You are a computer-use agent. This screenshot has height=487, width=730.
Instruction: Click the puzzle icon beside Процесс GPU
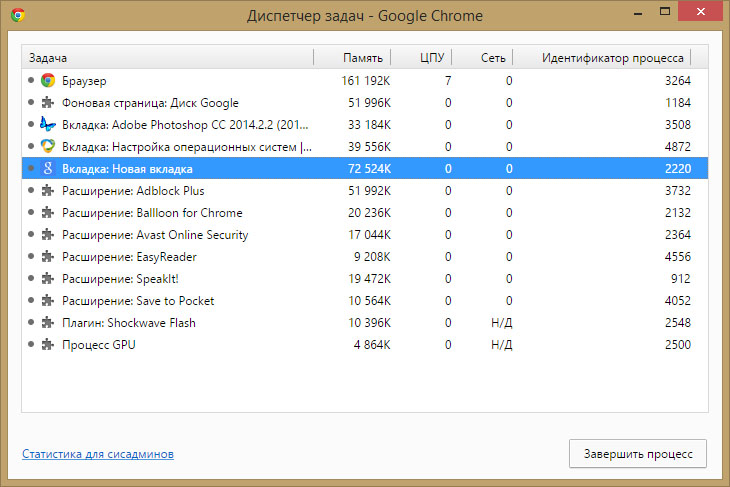(47, 345)
